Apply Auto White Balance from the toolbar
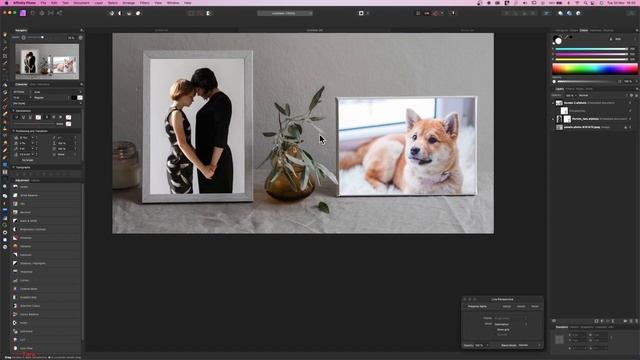The image size is (640, 360). point(138,13)
